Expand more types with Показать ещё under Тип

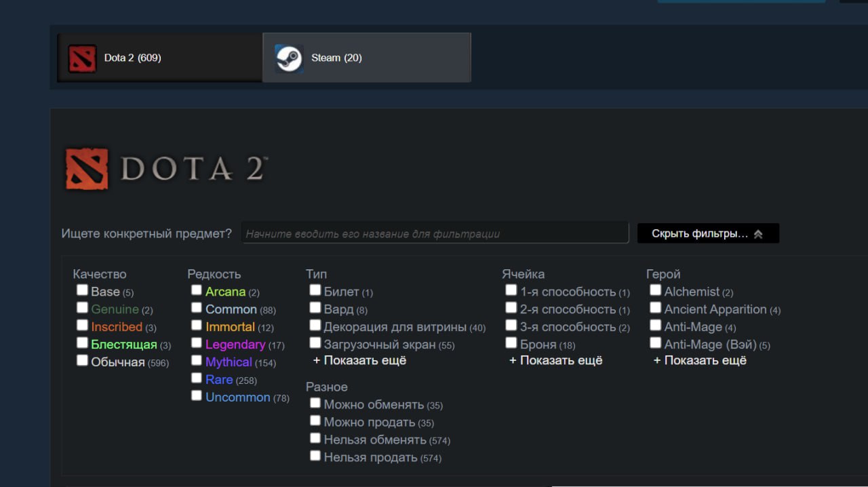[x=359, y=360]
